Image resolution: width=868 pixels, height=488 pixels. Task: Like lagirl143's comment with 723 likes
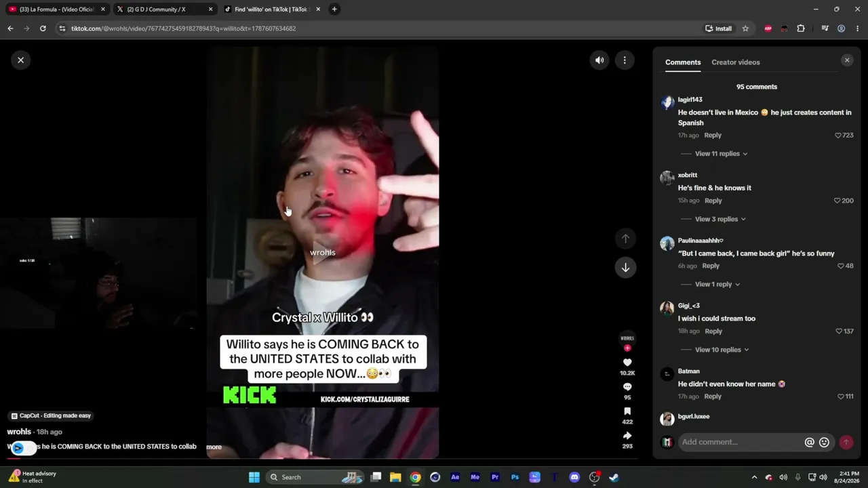tap(838, 136)
